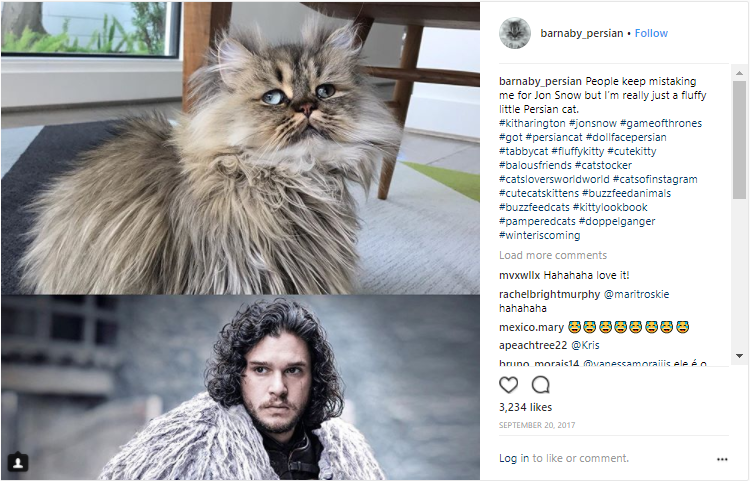Open barnaby_persian profile picture avatar
The width and height of the screenshot is (750, 481).
pyautogui.click(x=514, y=33)
